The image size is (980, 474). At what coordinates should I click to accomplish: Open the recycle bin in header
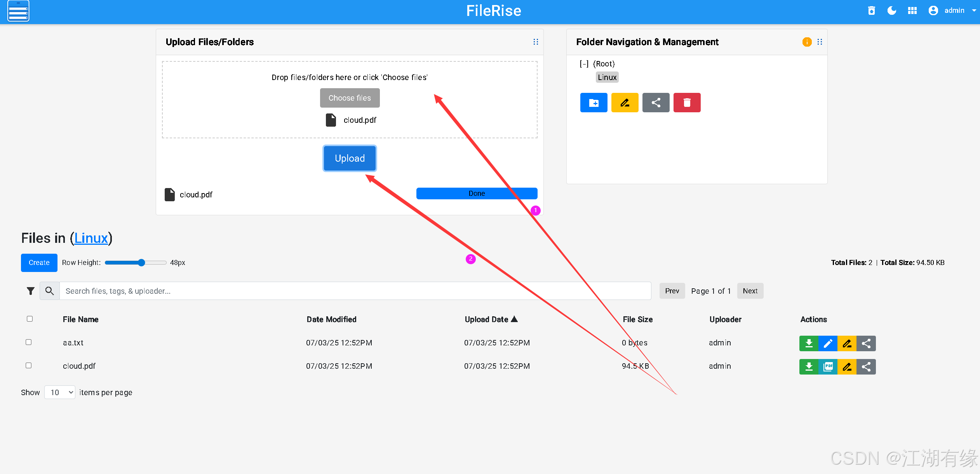pyautogui.click(x=872, y=10)
